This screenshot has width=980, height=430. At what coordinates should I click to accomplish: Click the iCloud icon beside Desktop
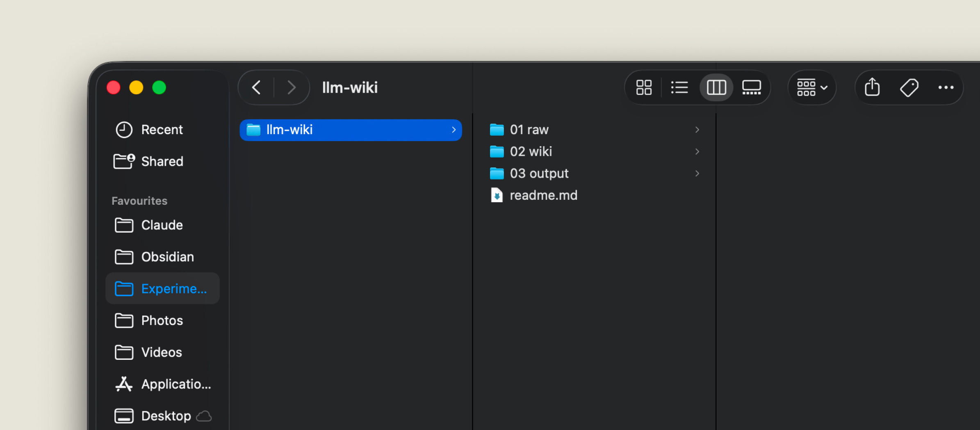coord(204,416)
